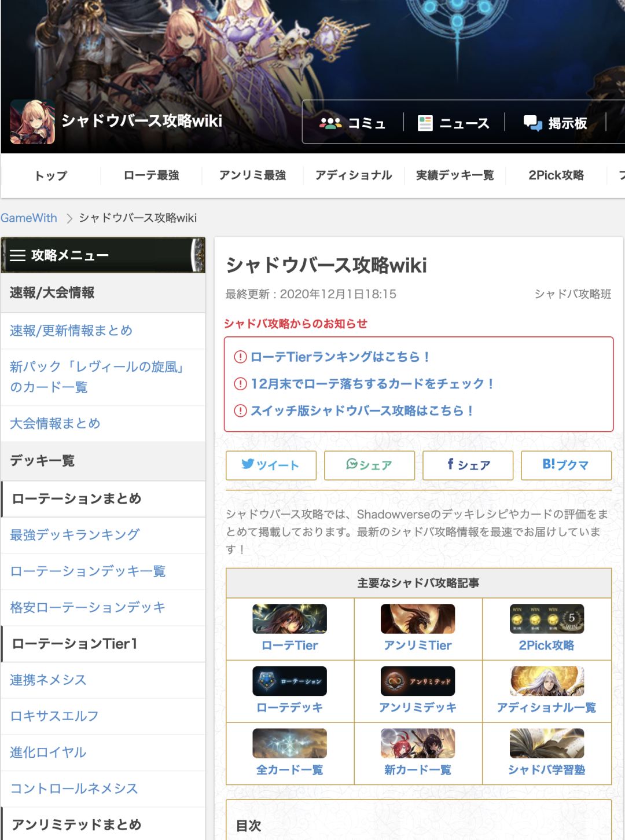Image resolution: width=625 pixels, height=840 pixels.
Task: Click the アディショナル一覧 text link
Action: click(547, 707)
